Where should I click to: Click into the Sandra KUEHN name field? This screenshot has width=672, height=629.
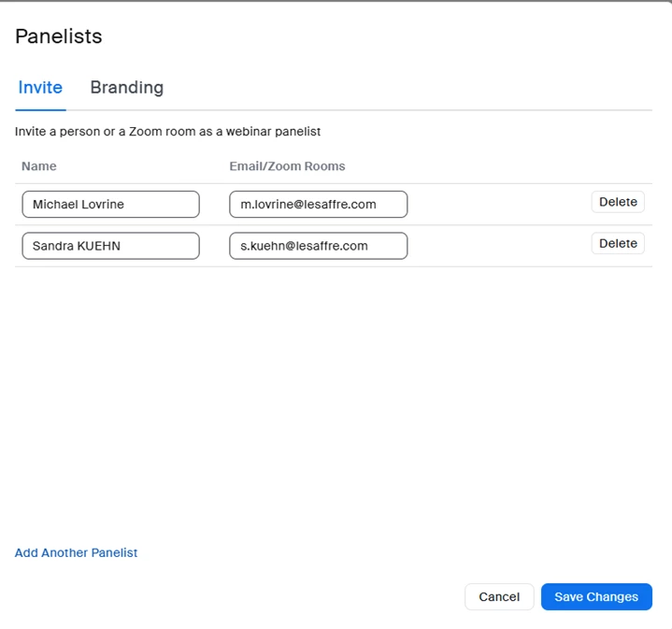(x=110, y=245)
